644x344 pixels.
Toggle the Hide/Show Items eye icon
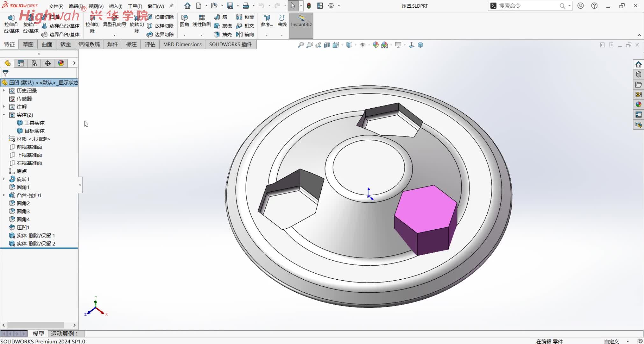(362, 45)
